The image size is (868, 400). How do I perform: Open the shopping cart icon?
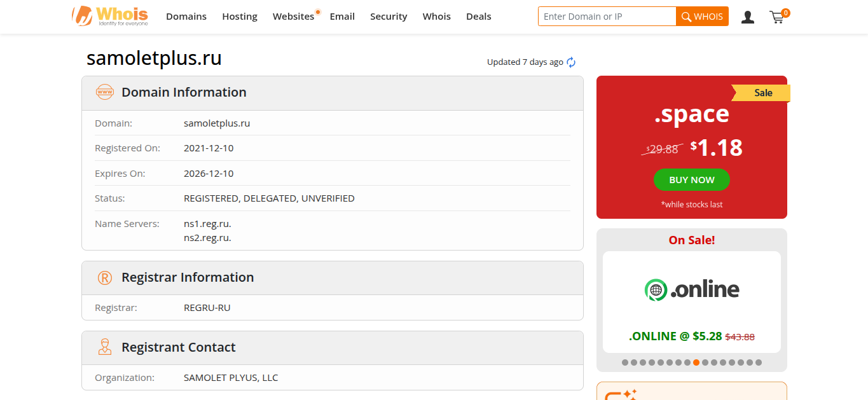tap(778, 17)
